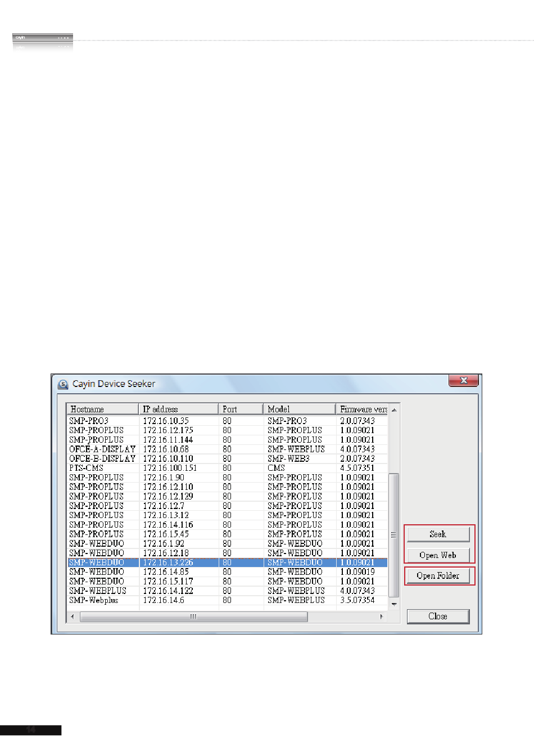Image resolution: width=534 pixels, height=756 pixels.
Task: Select the OFCE-A-DISPLAY row
Action: coord(227,449)
